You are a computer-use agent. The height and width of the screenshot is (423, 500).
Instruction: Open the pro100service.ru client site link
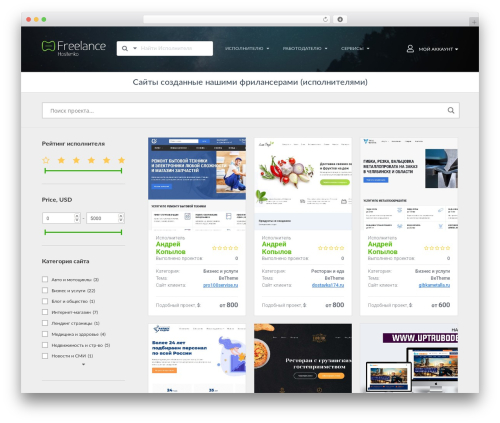click(x=220, y=285)
